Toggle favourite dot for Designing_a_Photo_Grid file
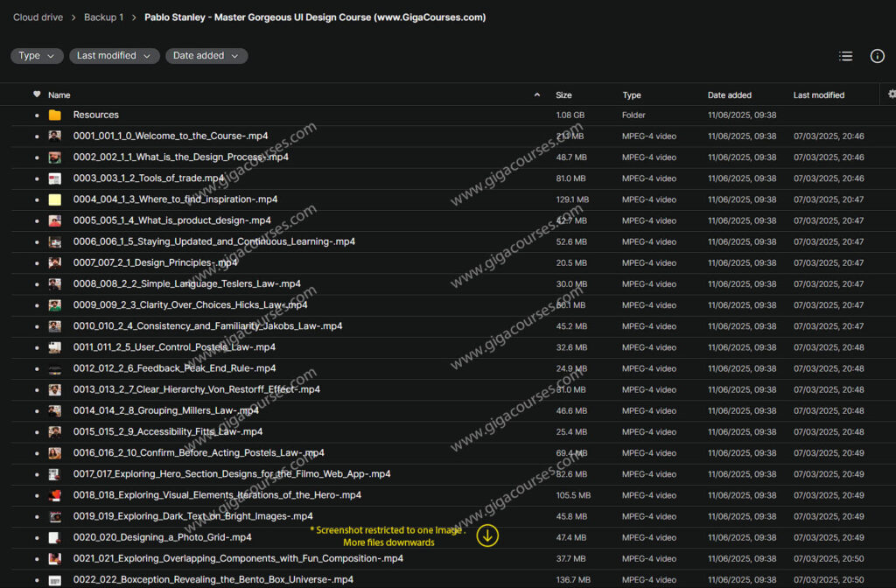 coord(37,538)
